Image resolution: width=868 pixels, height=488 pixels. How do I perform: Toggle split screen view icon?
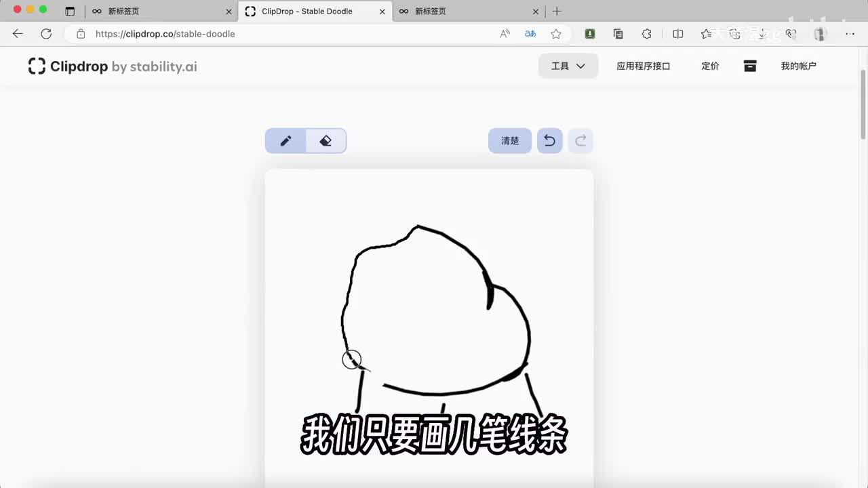click(677, 34)
